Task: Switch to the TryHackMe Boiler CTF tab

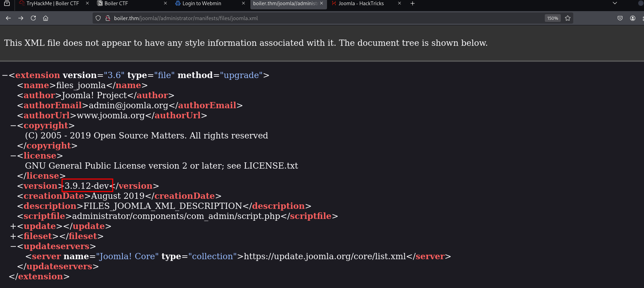Action: pos(52,3)
